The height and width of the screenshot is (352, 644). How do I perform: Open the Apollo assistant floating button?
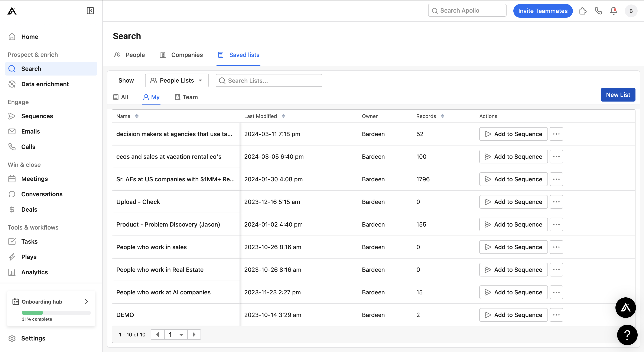tap(625, 307)
